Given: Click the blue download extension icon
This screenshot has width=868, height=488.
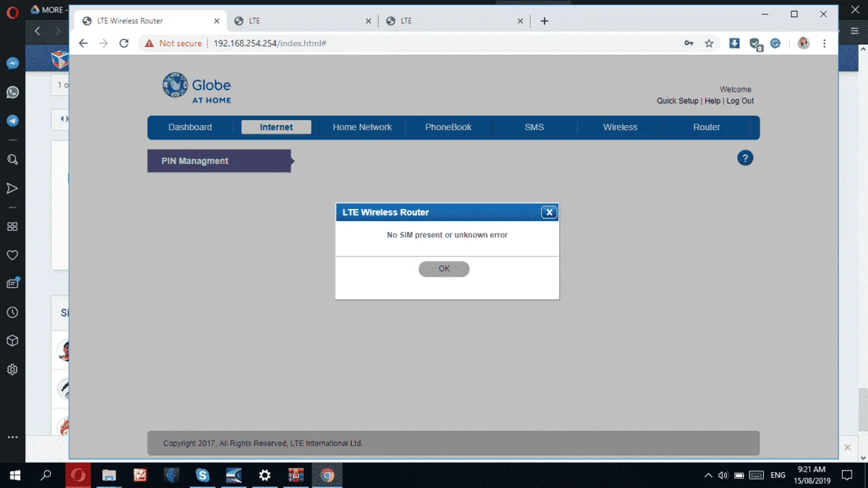Looking at the screenshot, I should 734,43.
